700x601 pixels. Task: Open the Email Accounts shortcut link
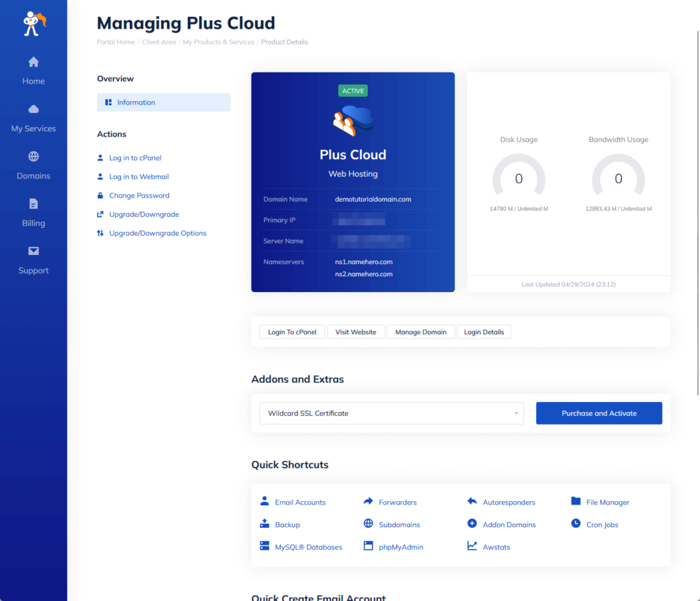point(300,503)
